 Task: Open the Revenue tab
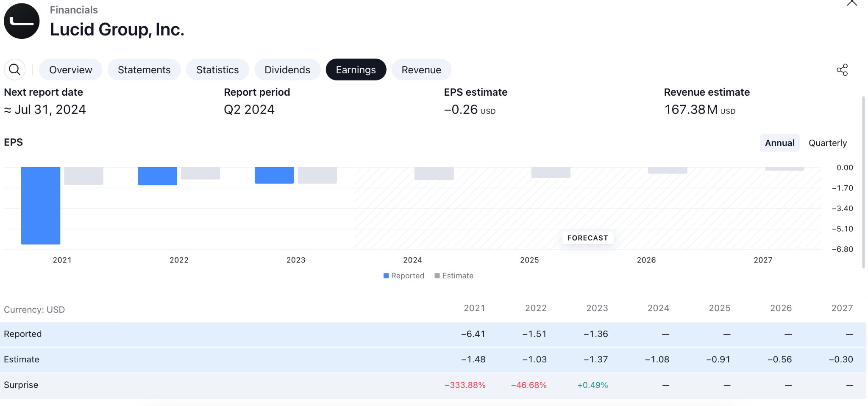(x=421, y=69)
